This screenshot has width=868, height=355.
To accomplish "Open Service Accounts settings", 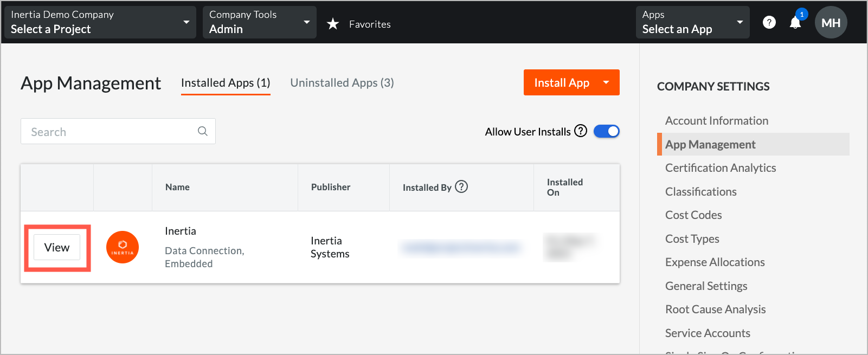I will pos(708,333).
